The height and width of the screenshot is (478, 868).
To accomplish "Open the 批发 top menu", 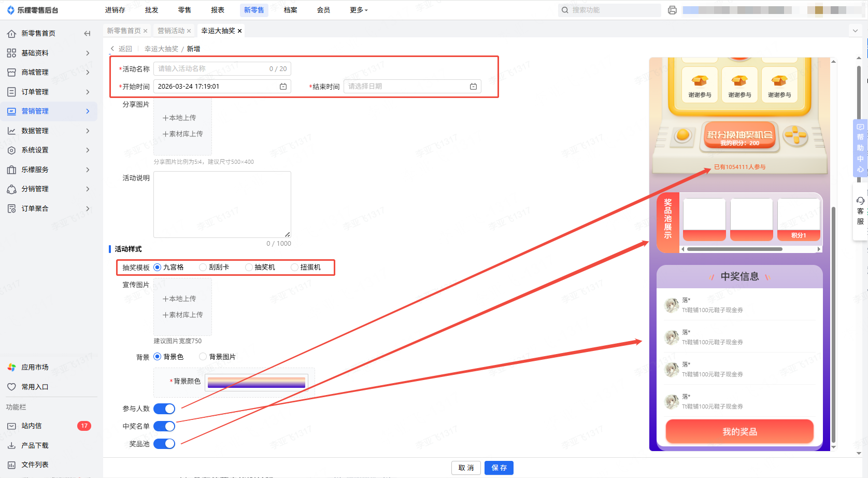I will (152, 10).
